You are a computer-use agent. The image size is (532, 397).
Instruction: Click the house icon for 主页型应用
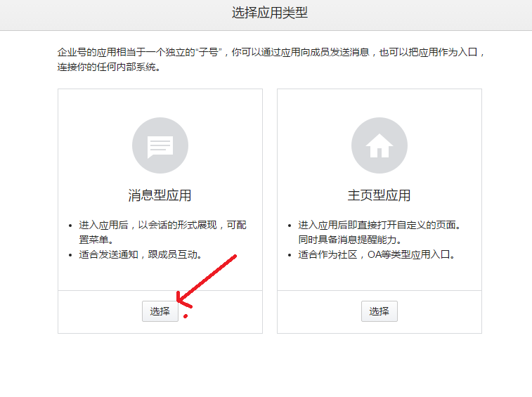click(379, 145)
